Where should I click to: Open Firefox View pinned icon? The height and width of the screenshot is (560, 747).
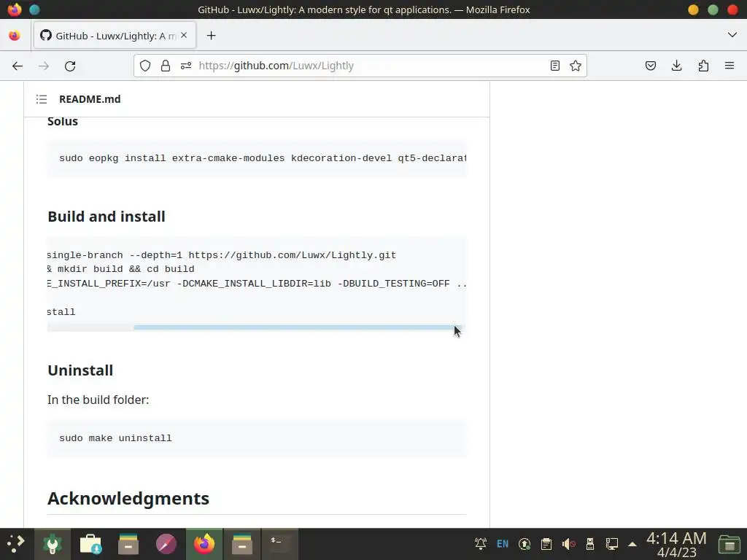point(15,35)
